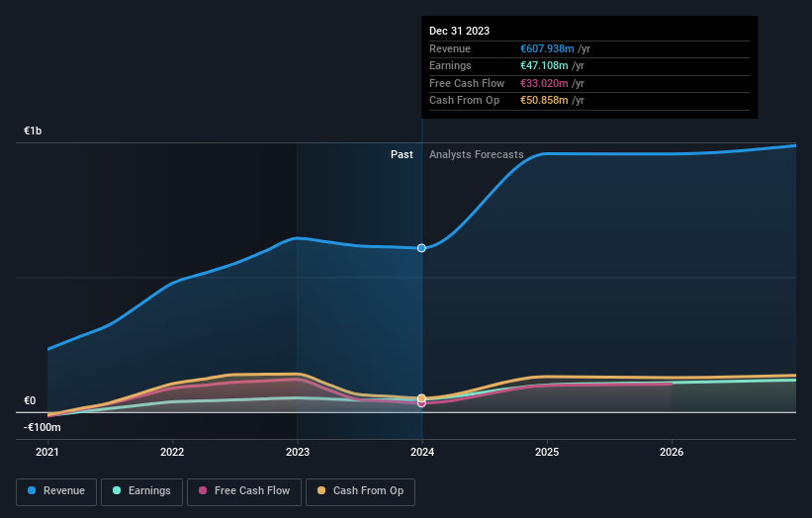Click the 2026 x-axis label
The height and width of the screenshot is (518, 812).
[672, 452]
